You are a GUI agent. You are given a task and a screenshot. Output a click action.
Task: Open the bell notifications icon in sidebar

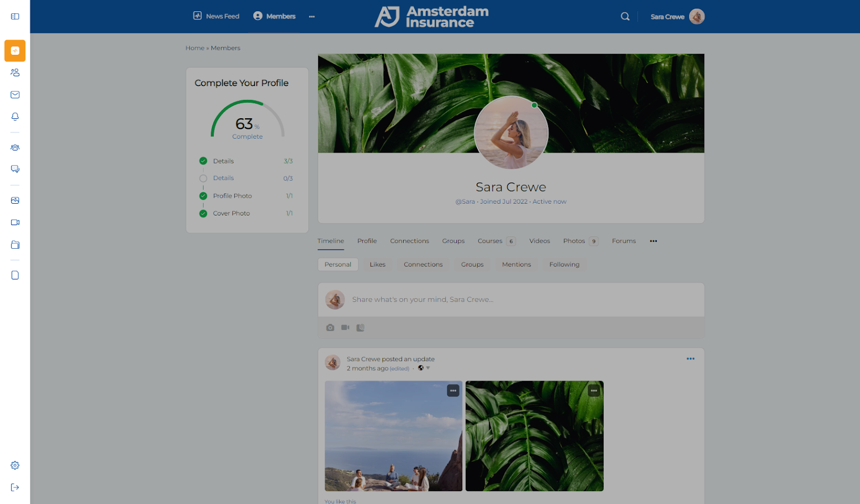15,117
